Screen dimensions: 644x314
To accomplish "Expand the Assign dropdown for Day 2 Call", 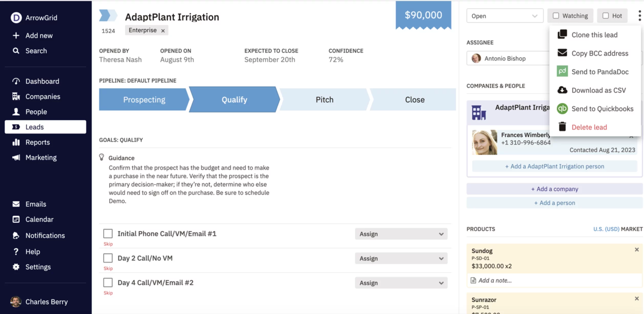I will pyautogui.click(x=401, y=258).
